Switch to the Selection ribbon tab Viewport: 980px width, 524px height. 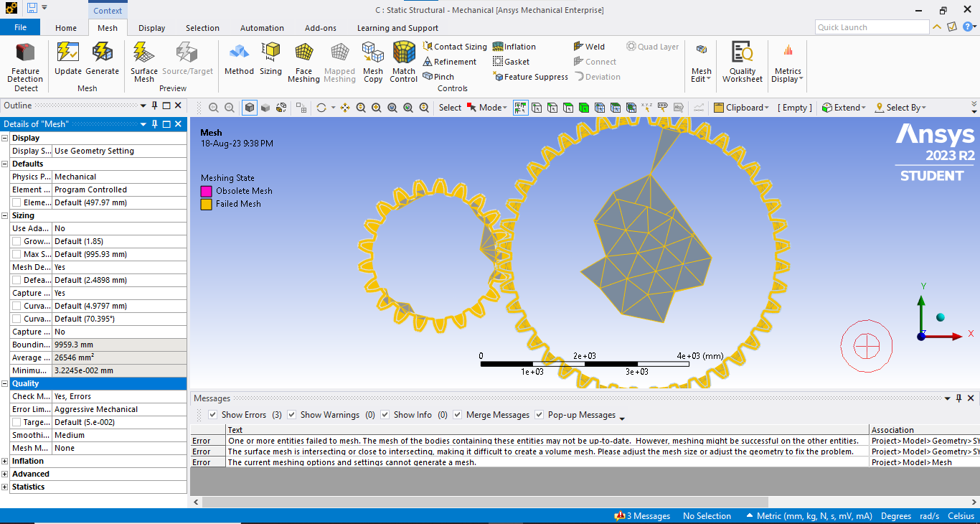[203, 28]
